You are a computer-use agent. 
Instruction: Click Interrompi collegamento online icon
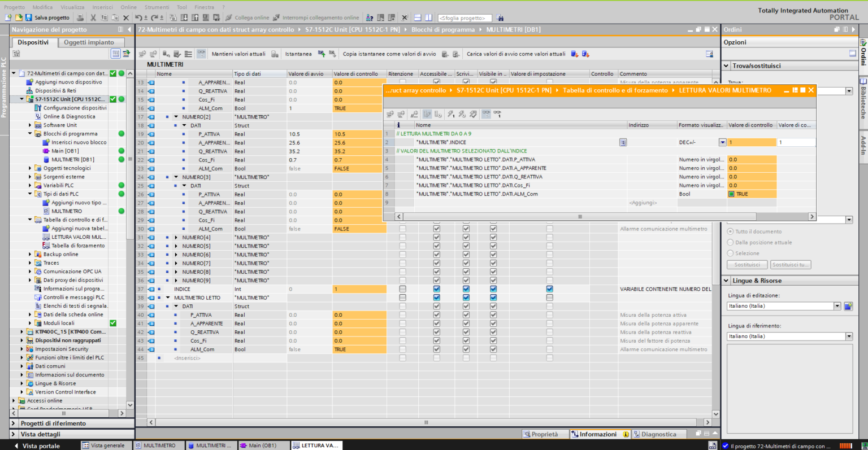pyautogui.click(x=276, y=18)
